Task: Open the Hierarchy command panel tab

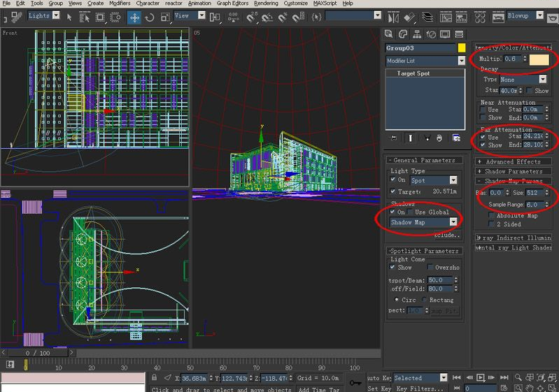Action: click(x=417, y=34)
